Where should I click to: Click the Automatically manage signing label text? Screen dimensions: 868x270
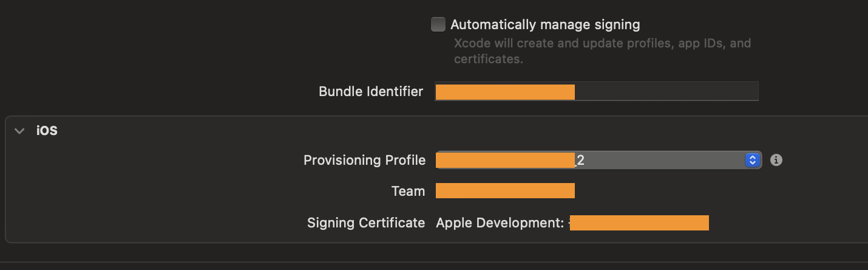tap(545, 25)
